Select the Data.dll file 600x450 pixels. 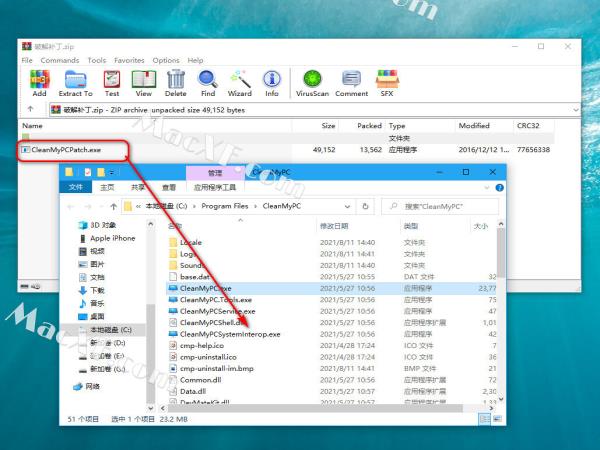[x=188, y=391]
